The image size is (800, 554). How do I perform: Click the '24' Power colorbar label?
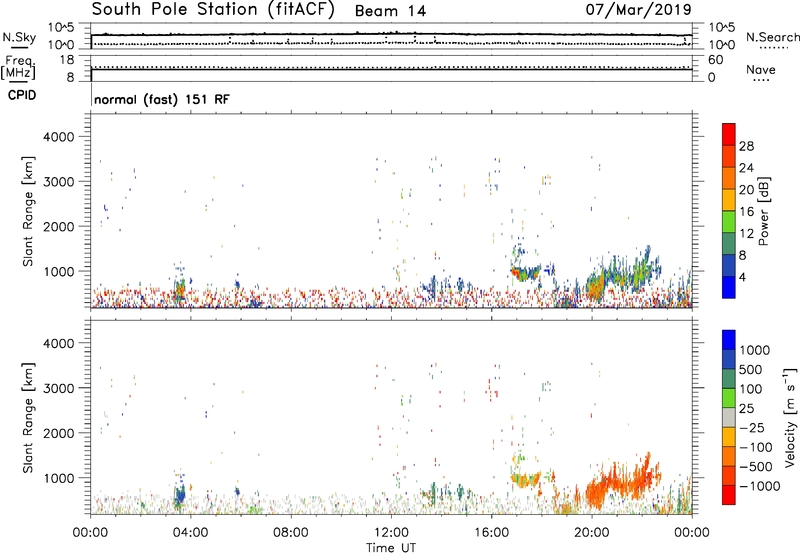click(x=746, y=168)
